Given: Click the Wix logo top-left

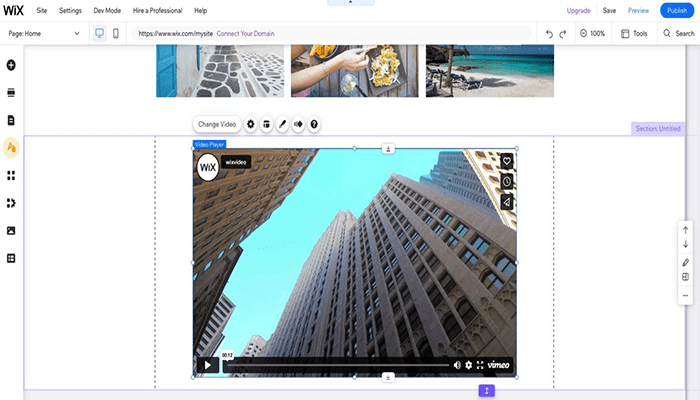Looking at the screenshot, I should pyautogui.click(x=13, y=10).
